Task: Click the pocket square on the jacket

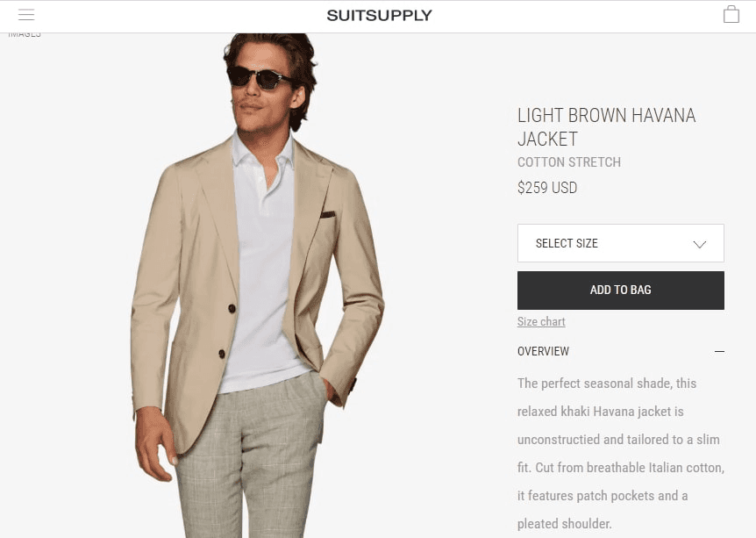Action: pyautogui.click(x=327, y=213)
